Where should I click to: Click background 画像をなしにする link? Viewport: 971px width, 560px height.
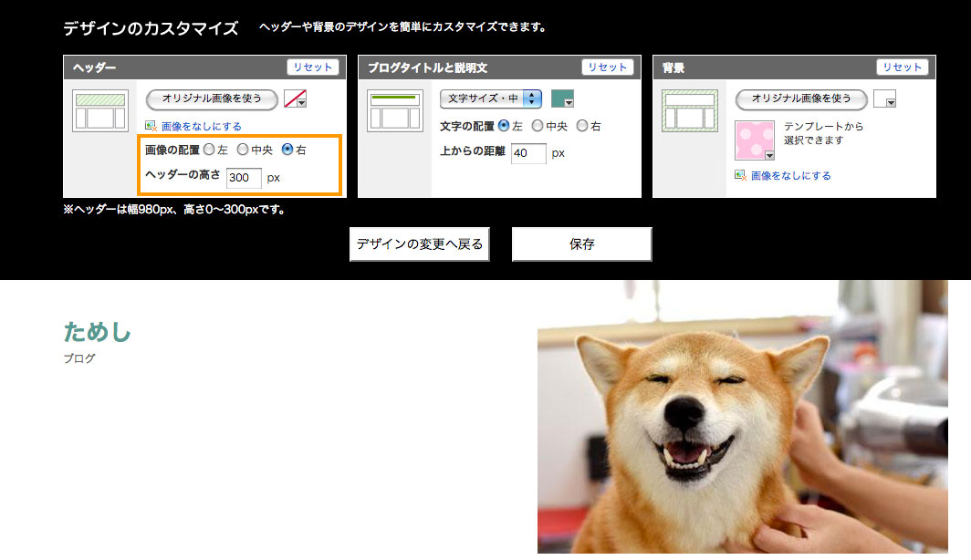(x=791, y=176)
